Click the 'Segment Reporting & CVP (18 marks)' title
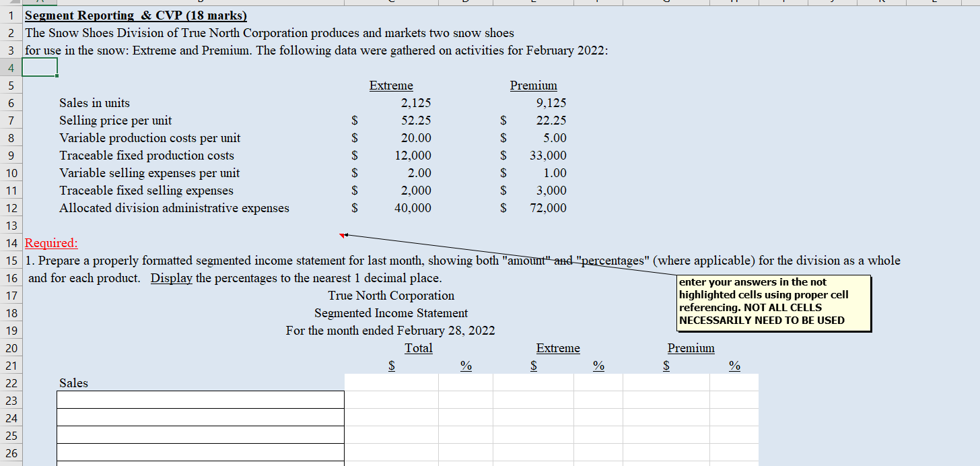 [136, 15]
